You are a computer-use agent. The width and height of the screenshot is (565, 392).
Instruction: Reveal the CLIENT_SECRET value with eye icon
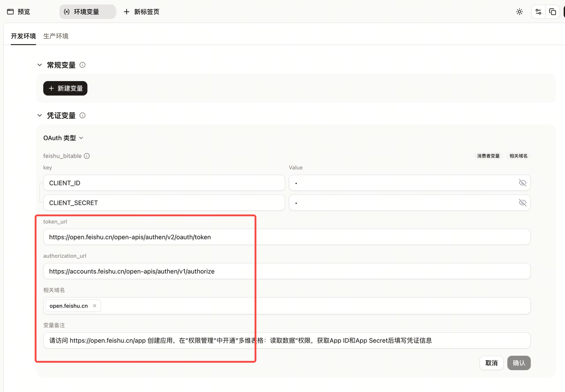[523, 203]
